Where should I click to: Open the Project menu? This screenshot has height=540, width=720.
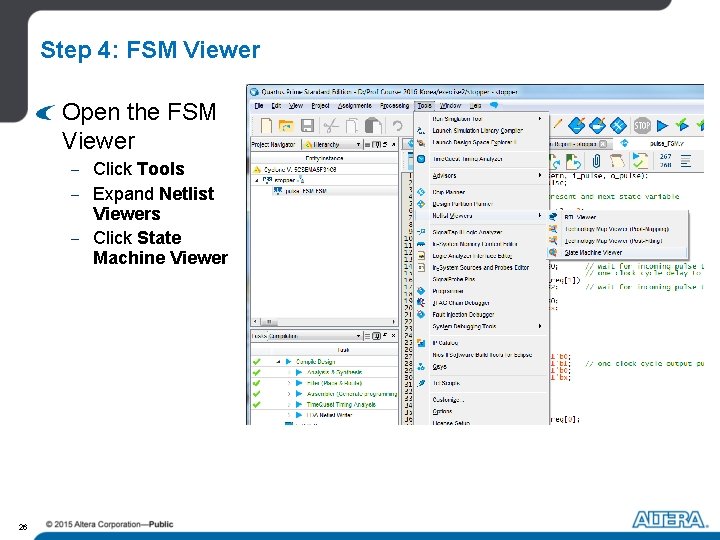click(320, 106)
